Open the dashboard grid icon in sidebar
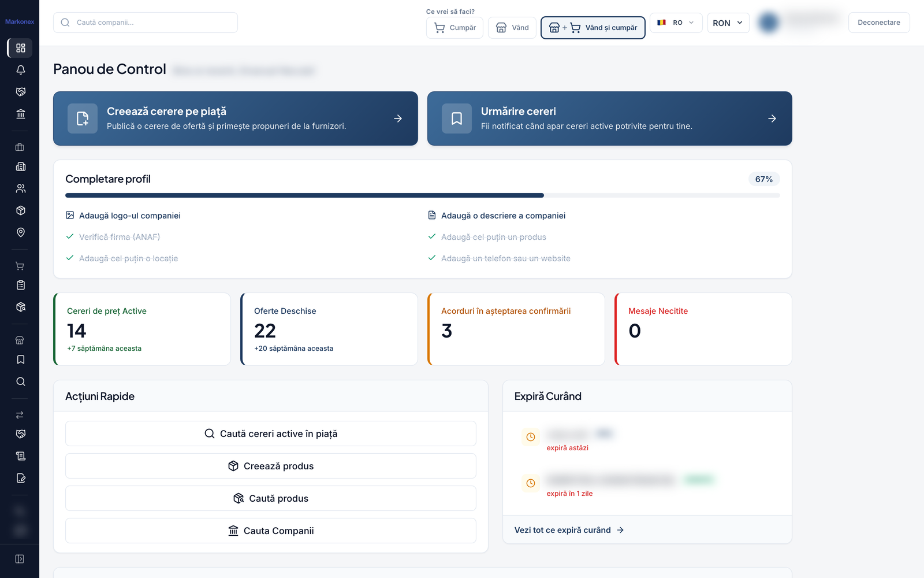Image resolution: width=924 pixels, height=578 pixels. tap(20, 48)
